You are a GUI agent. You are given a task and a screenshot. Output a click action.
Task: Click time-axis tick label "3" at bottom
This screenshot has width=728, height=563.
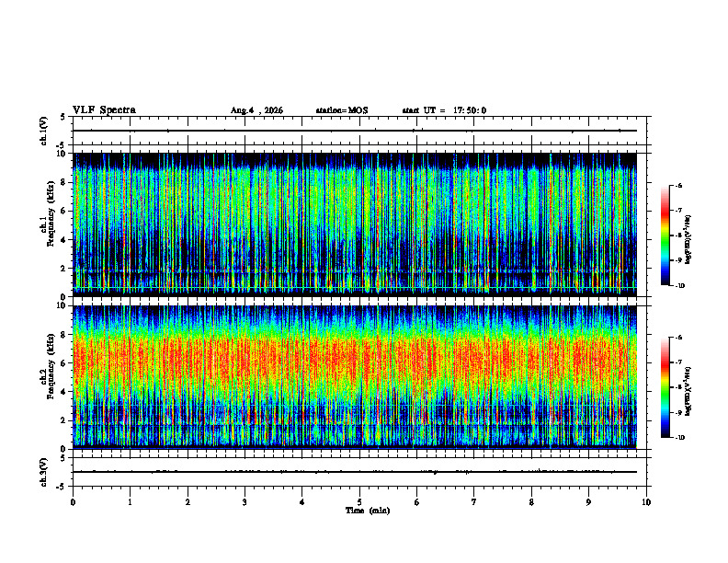click(245, 502)
